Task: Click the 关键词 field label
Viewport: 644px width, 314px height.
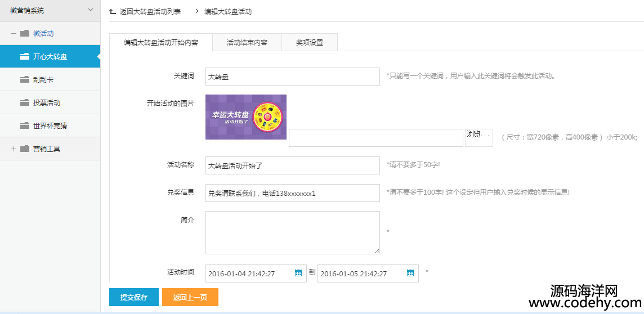Action: tap(184, 75)
